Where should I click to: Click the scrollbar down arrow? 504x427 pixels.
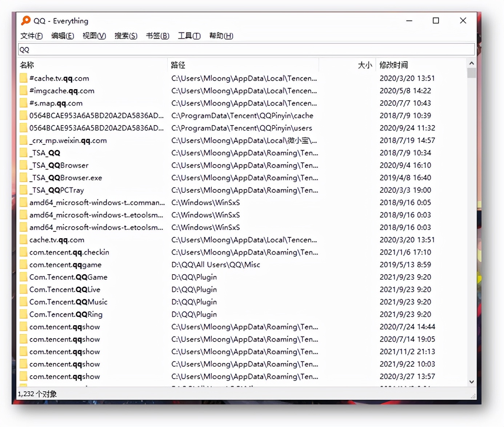point(472,382)
